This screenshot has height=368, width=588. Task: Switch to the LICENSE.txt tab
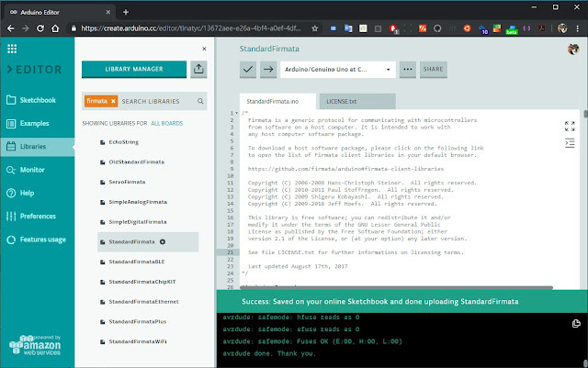[x=357, y=101]
